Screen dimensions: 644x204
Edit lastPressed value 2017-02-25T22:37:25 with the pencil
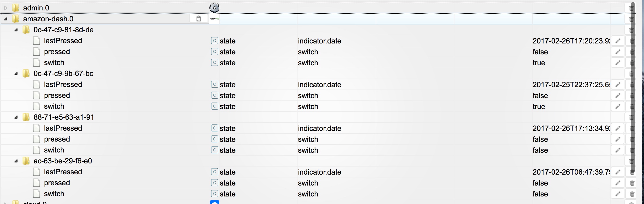pos(618,85)
